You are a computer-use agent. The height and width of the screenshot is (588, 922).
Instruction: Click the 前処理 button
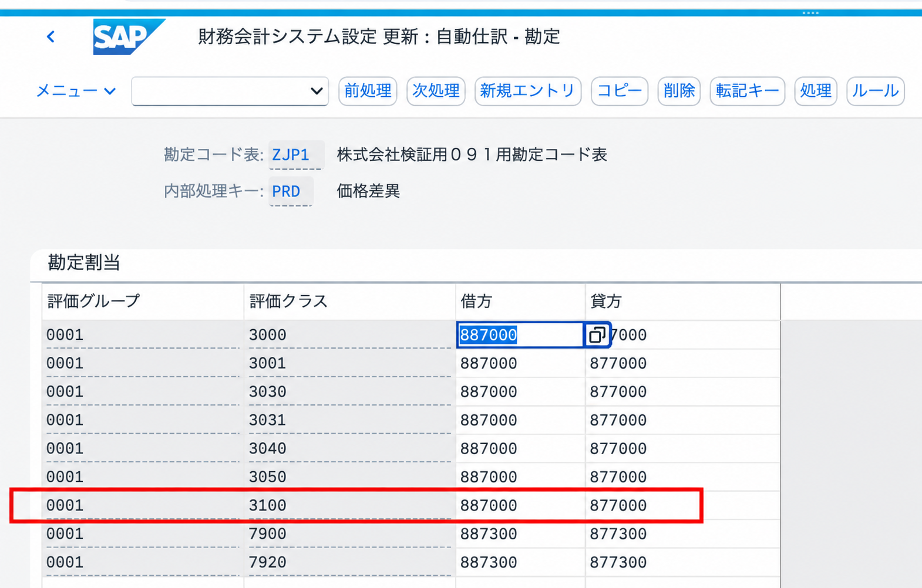pyautogui.click(x=368, y=91)
